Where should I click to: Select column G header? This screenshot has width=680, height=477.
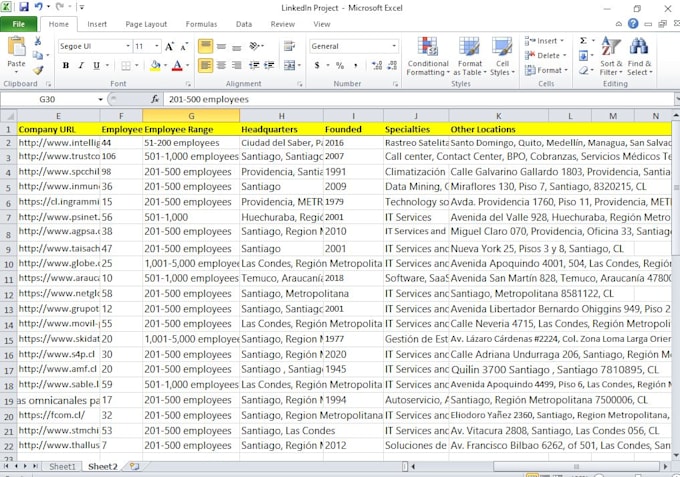point(191,116)
